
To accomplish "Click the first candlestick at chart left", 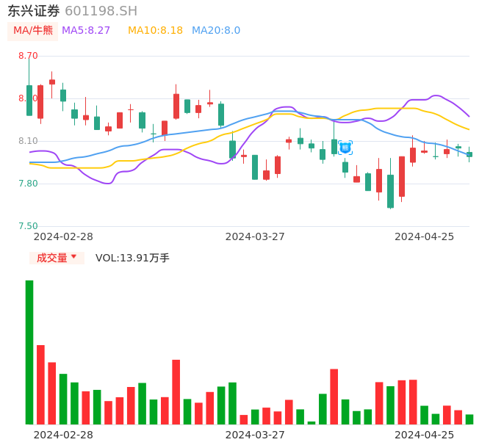I will coord(29,100).
